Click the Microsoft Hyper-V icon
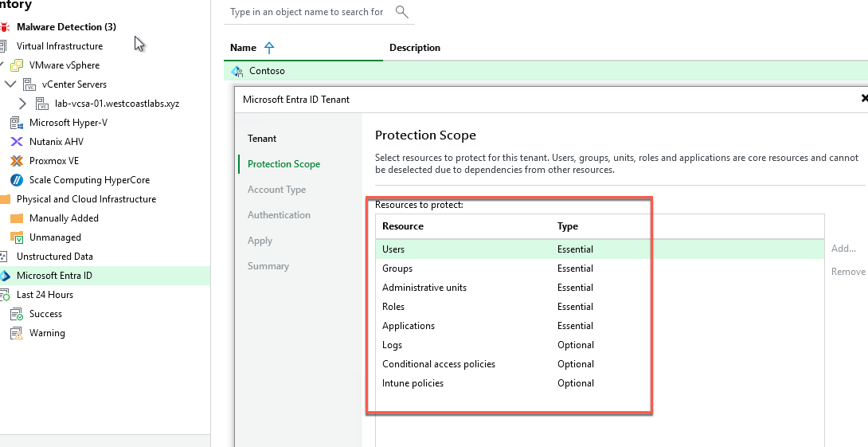Screen dimensions: 868x447 (x=17, y=123)
